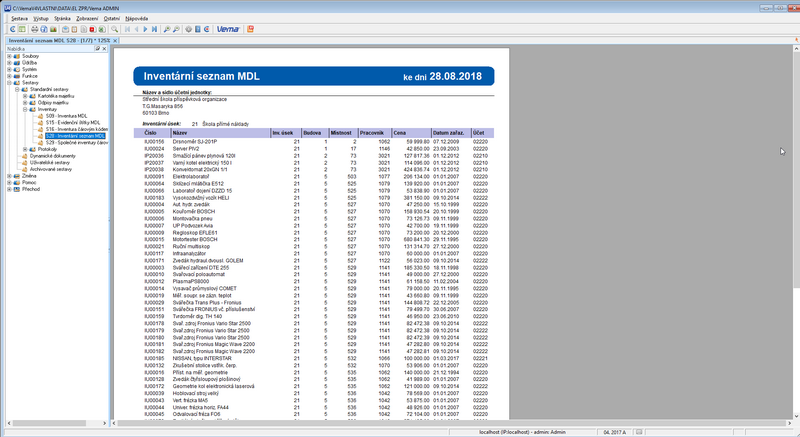Collapse the Inventury tree branch
Screen dimensions: 800x437
point(27,110)
